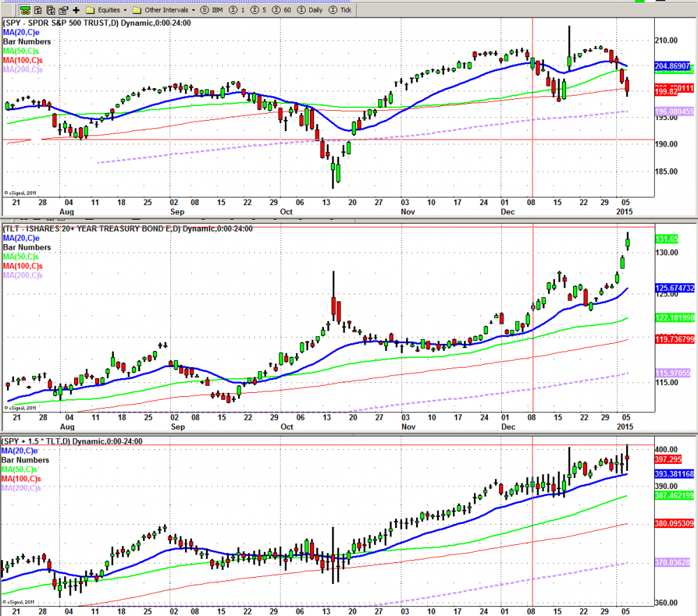The image size is (698, 616).
Task: Click the purple MA(200,C)s label in TLT chart
Action: tap(23, 276)
